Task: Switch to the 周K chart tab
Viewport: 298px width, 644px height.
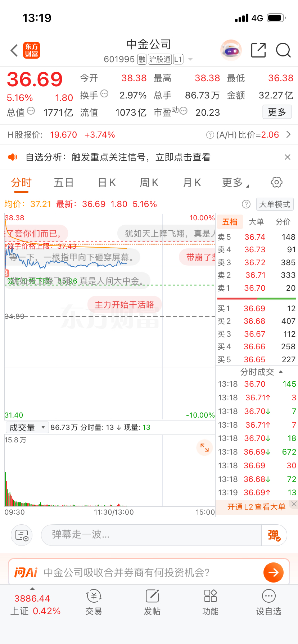Action: click(x=149, y=183)
